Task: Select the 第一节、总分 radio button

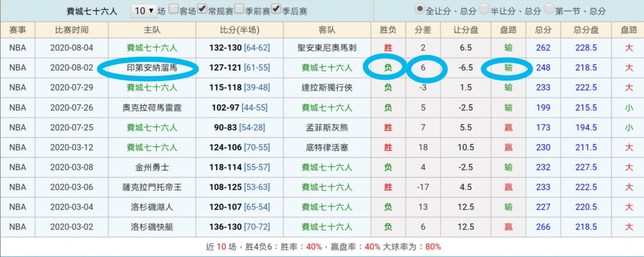Action: [x=550, y=10]
